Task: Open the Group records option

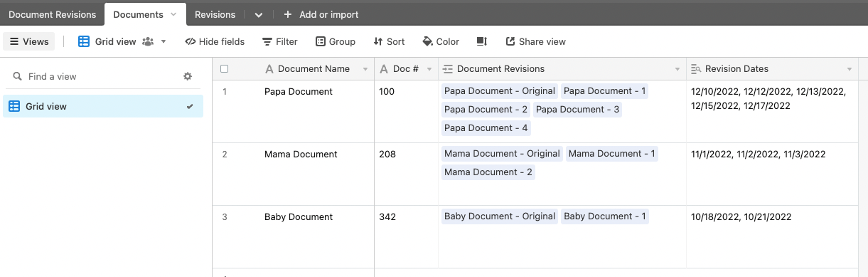Action: (x=336, y=41)
